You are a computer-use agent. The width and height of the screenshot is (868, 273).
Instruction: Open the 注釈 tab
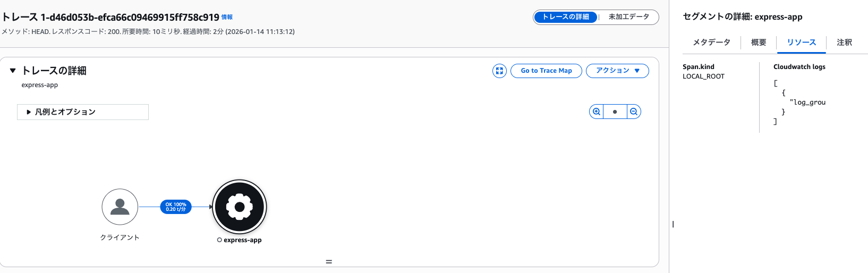[x=844, y=42]
